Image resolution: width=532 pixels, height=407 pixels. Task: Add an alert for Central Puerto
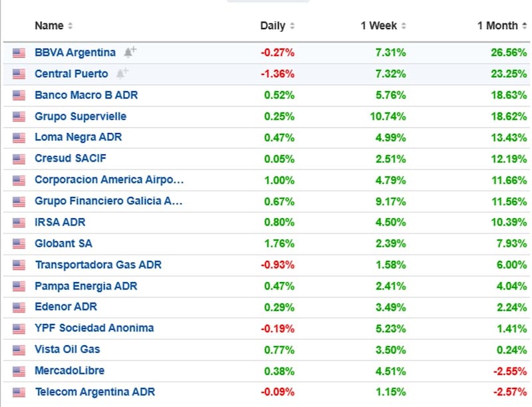click(x=122, y=73)
